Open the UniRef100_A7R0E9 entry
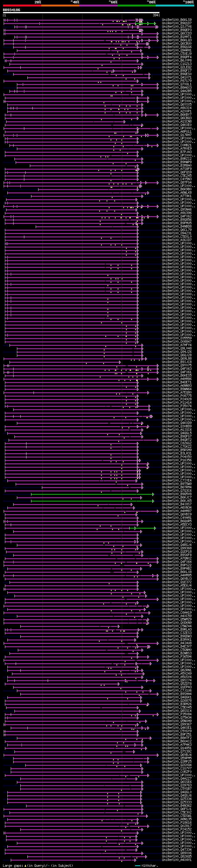This screenshot has width=197, height=868. [177, 149]
